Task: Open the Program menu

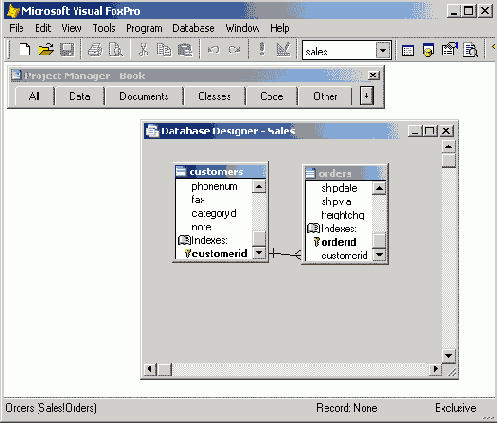Action: pos(144,28)
